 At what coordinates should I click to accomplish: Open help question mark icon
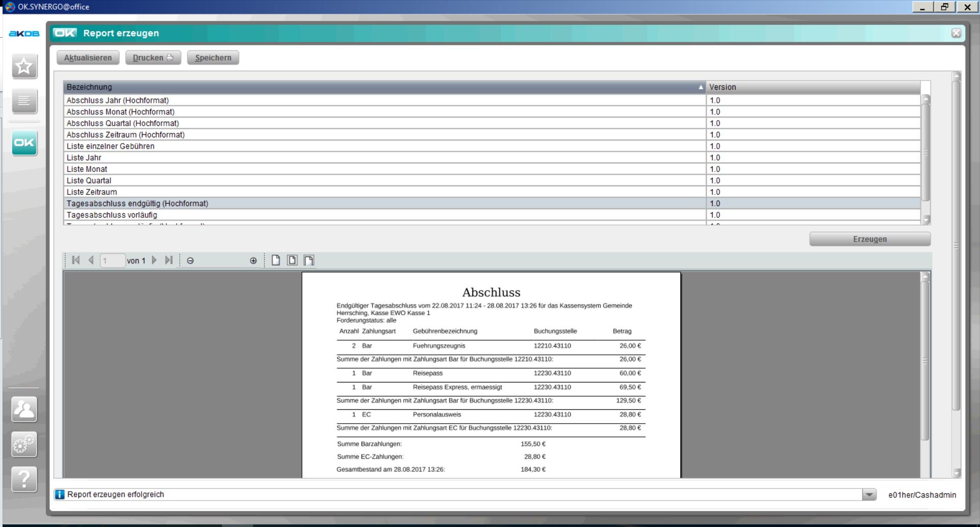[24, 480]
